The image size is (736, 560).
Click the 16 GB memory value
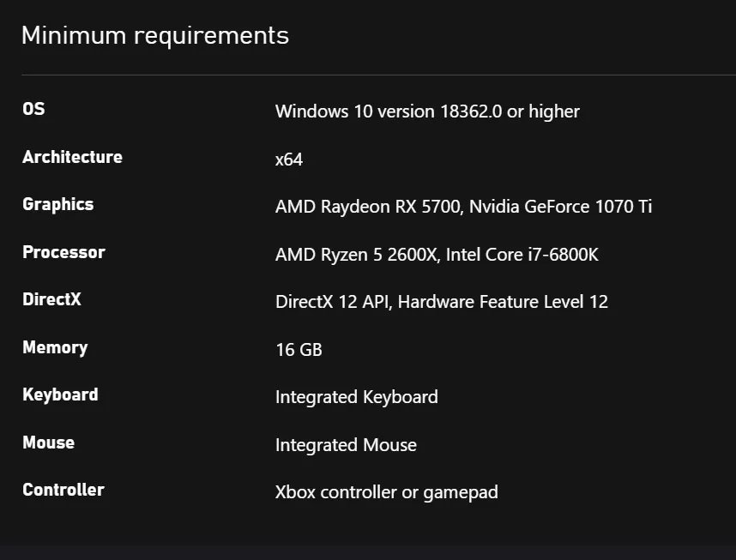point(299,350)
